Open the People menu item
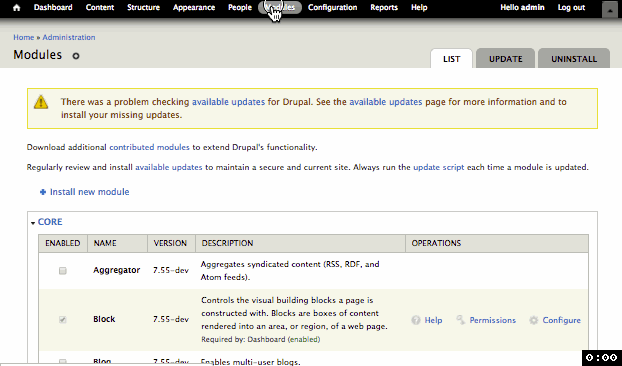Screen dimensions: 622x366 pos(240,8)
